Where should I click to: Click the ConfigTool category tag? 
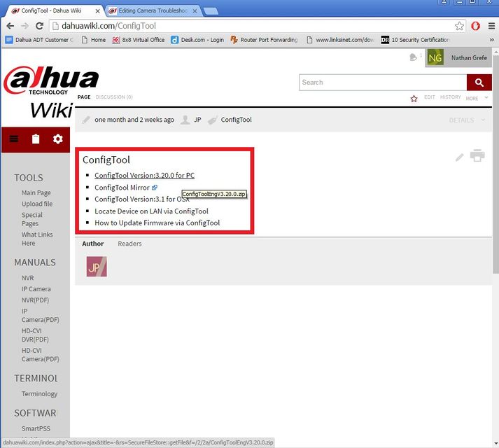pos(236,120)
